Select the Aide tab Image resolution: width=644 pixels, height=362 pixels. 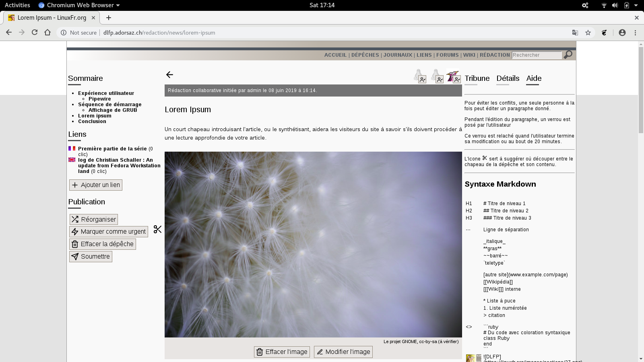[x=534, y=78]
